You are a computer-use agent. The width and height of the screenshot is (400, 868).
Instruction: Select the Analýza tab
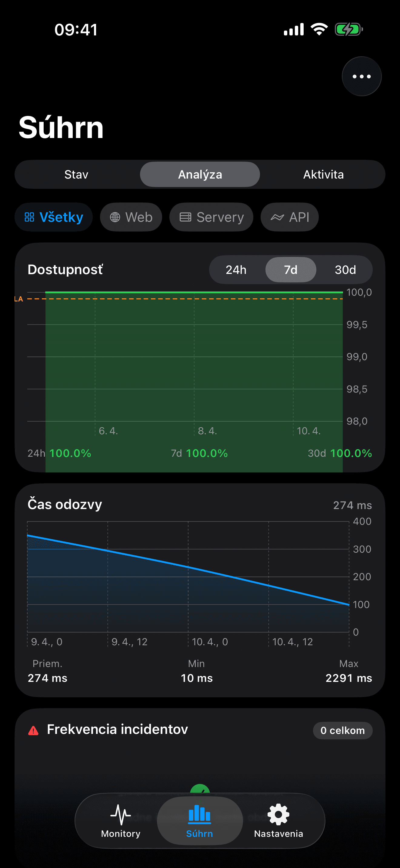[x=200, y=175]
